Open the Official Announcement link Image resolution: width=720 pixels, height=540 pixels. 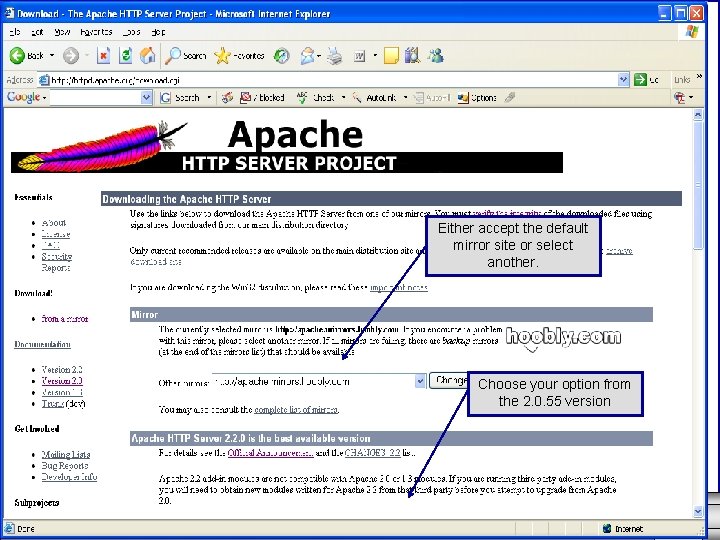(270, 453)
